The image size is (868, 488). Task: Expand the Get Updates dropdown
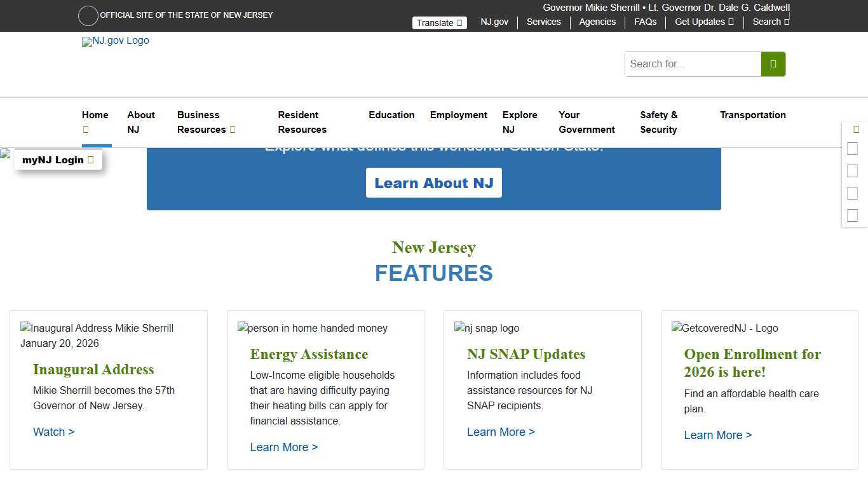coord(703,22)
